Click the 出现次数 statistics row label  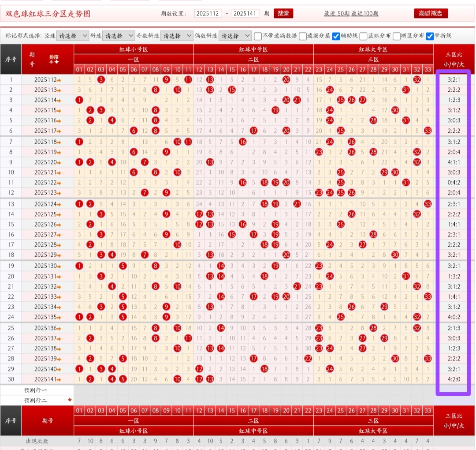click(x=37, y=441)
